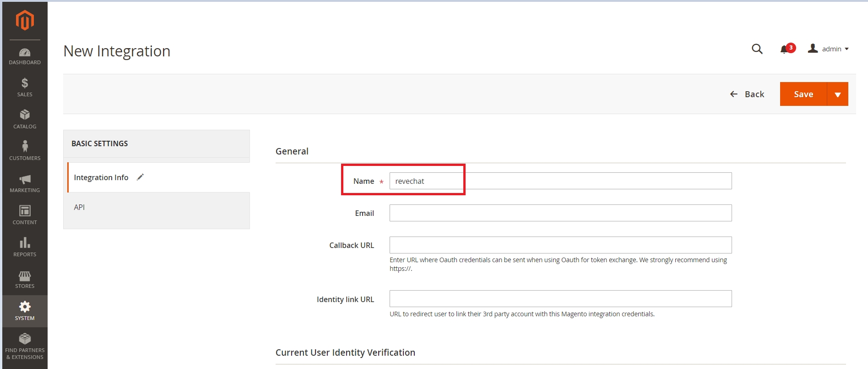Switch to the API tab

79,207
